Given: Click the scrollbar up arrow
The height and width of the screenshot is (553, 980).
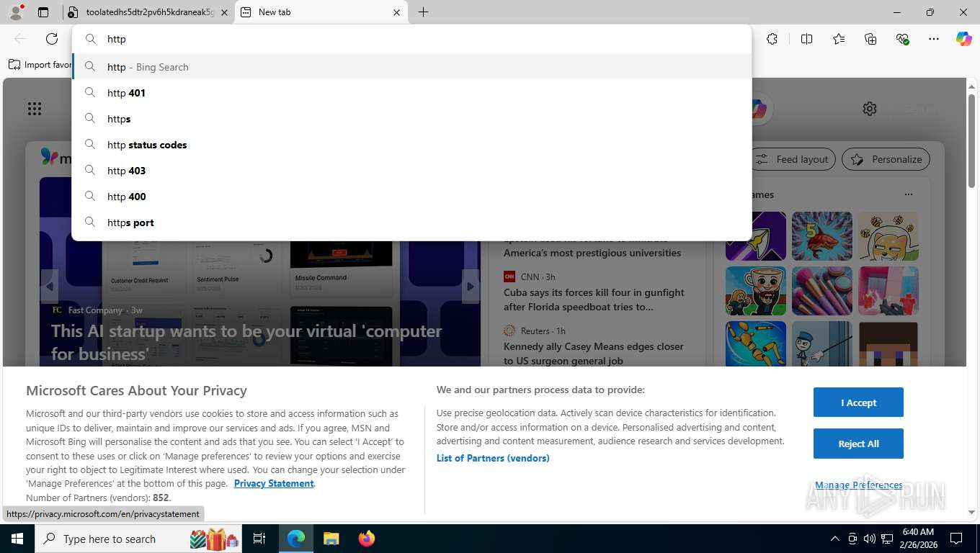Looking at the screenshot, I should (971, 86).
